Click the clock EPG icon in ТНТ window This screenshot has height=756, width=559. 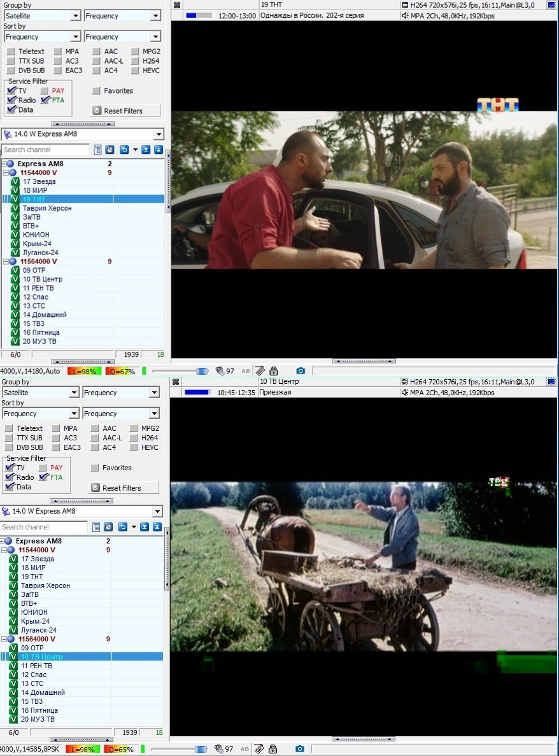point(110,150)
